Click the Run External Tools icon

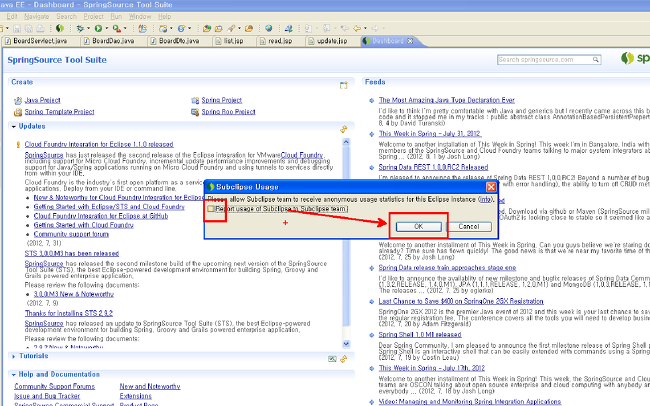click(x=117, y=29)
